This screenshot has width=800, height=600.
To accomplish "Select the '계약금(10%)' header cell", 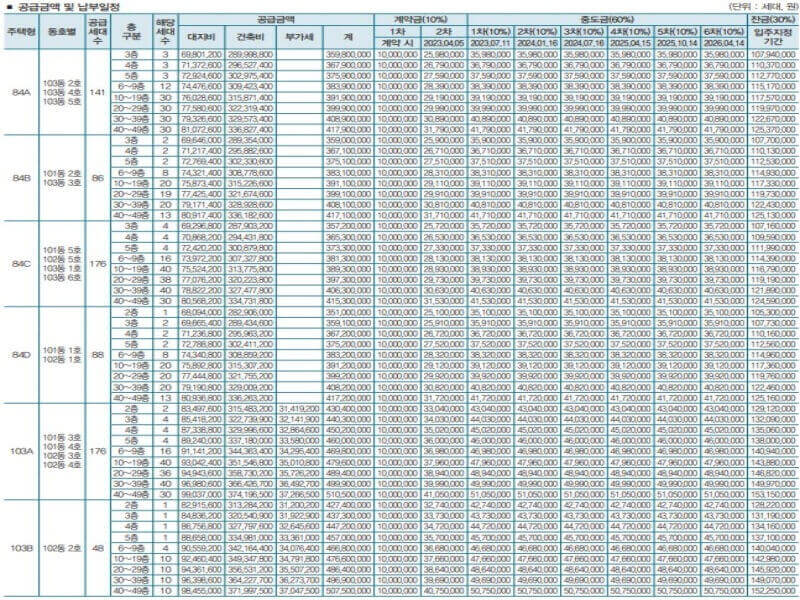I will 420,20.
